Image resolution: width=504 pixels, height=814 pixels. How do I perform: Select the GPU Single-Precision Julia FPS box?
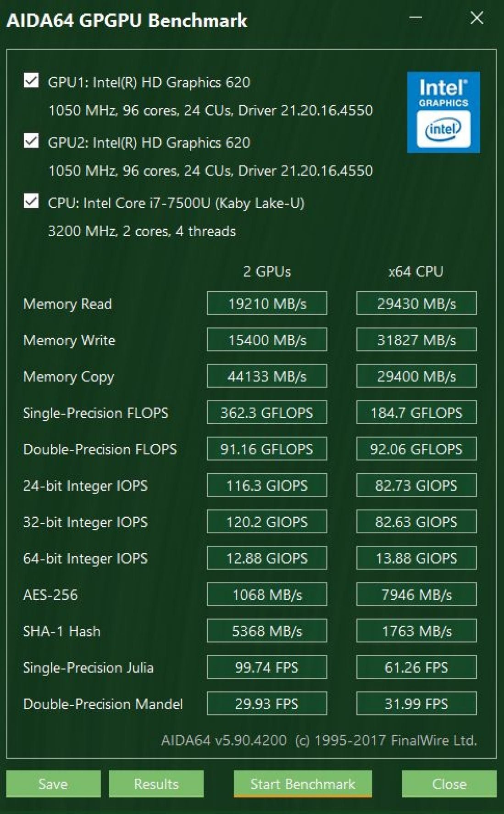(x=267, y=667)
